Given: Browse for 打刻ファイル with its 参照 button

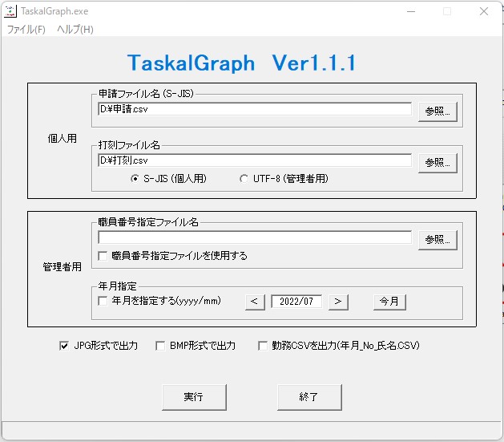Looking at the screenshot, I should [437, 163].
